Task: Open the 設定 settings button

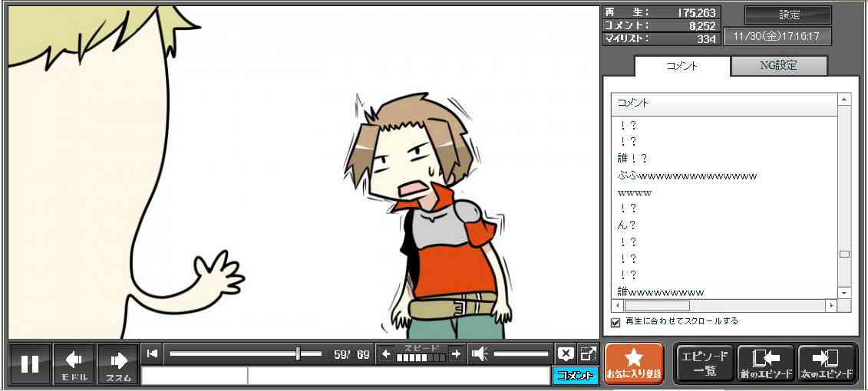Action: point(788,15)
